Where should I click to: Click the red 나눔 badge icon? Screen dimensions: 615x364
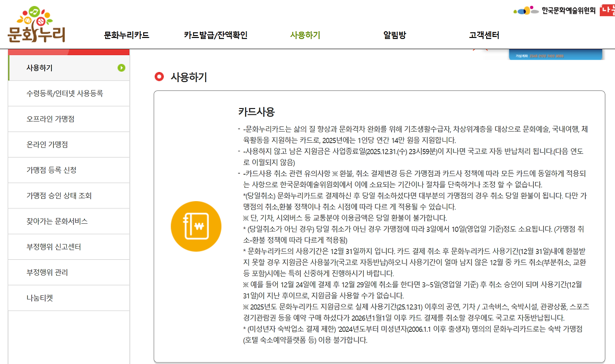click(x=607, y=10)
